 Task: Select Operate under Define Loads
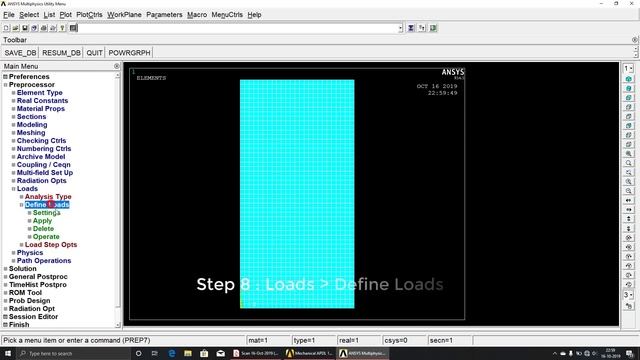click(46, 237)
